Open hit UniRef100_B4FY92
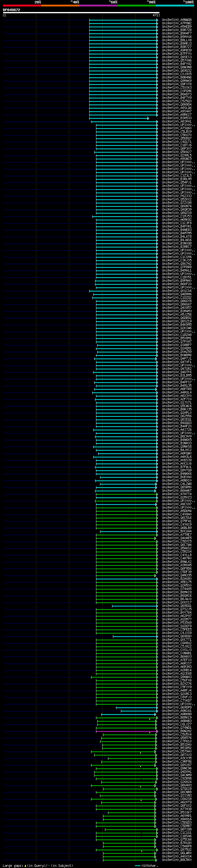 [x=177, y=64]
